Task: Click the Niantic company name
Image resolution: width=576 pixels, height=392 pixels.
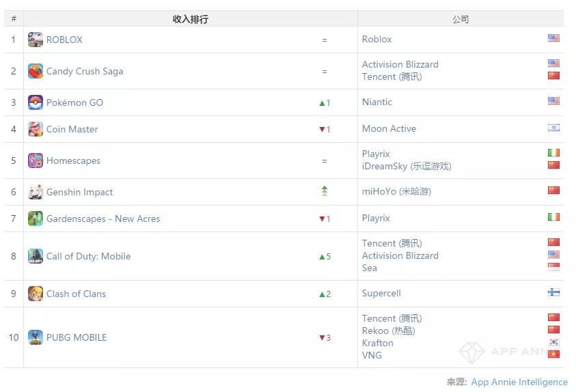Action: (x=377, y=102)
